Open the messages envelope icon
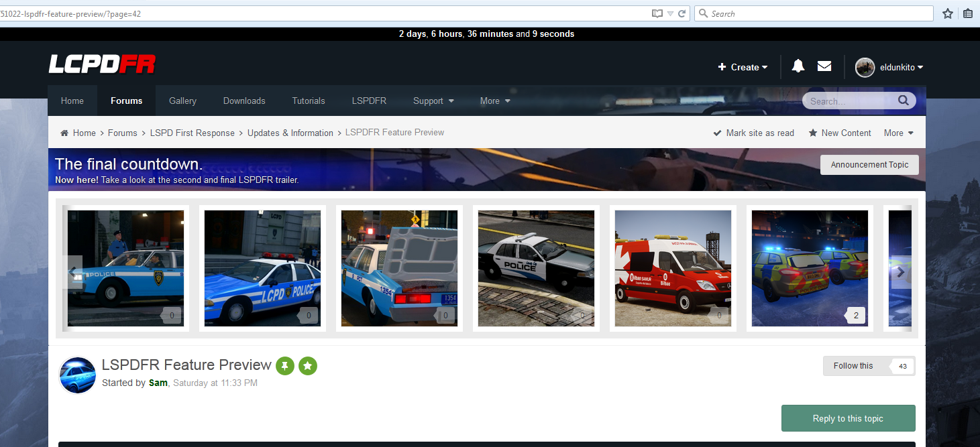Image resolution: width=980 pixels, height=447 pixels. click(x=824, y=66)
